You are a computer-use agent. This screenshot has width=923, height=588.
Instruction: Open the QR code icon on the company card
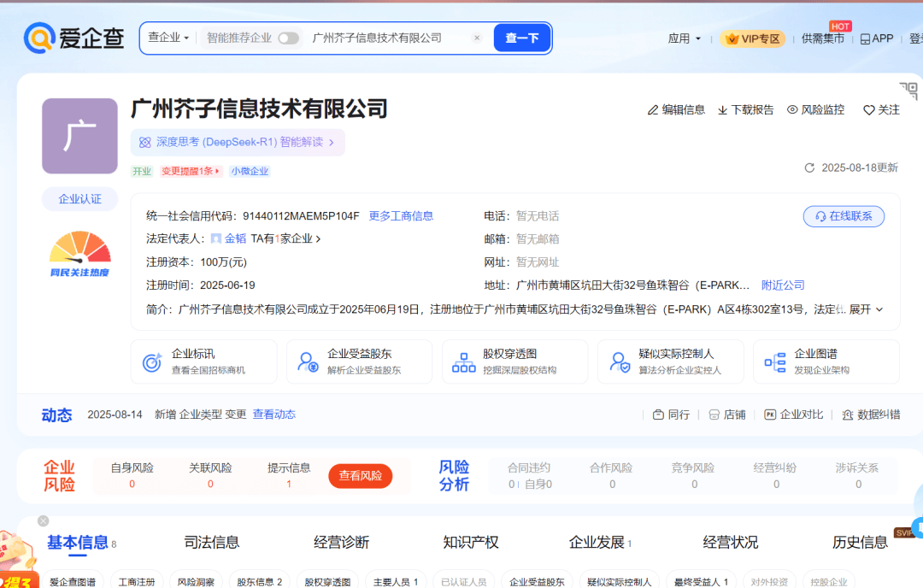coord(908,91)
